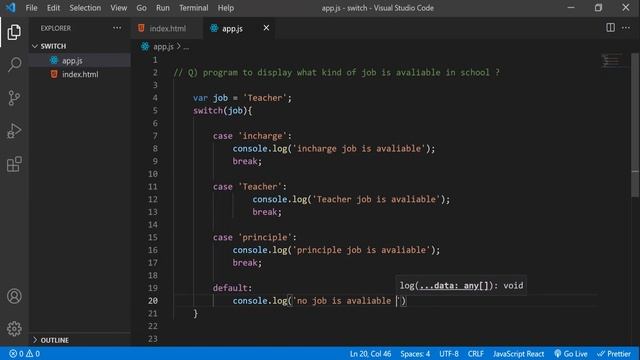Open the Edit menu
640x360 pixels.
(x=53, y=8)
